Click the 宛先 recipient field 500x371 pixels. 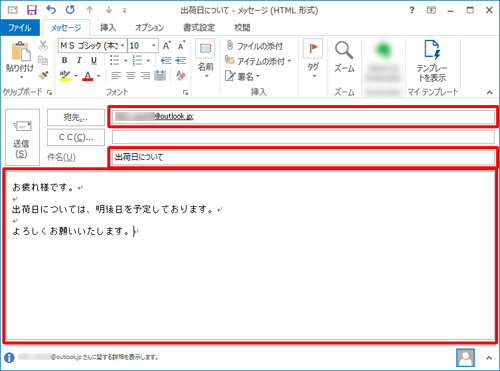[x=303, y=117]
